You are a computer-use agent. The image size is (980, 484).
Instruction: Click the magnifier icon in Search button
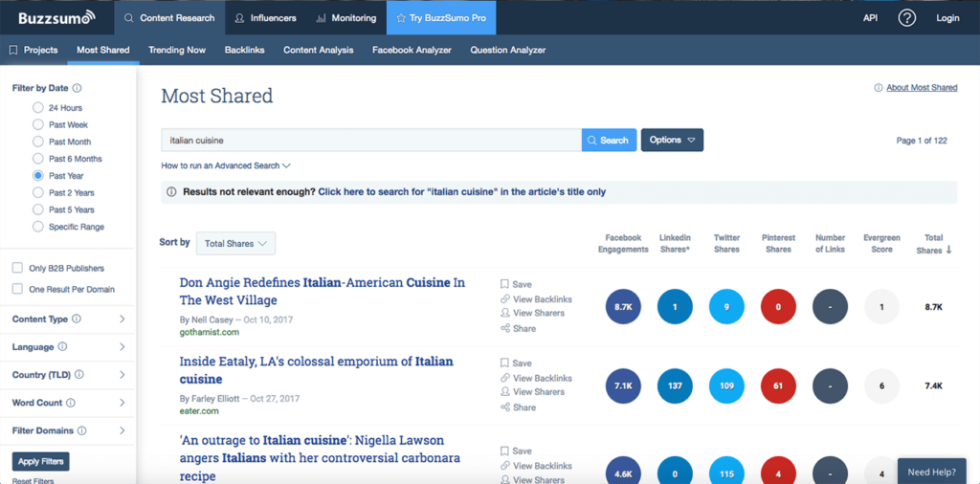click(x=591, y=141)
